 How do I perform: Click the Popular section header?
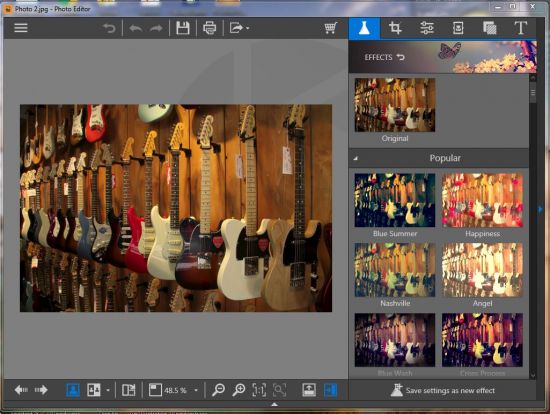coord(439,158)
